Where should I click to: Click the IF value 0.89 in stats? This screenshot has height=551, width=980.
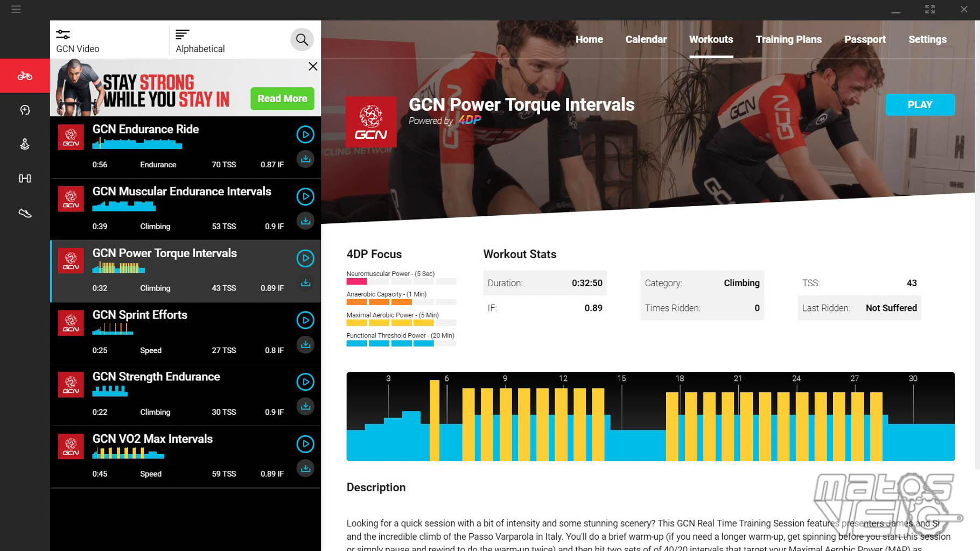pyautogui.click(x=593, y=308)
